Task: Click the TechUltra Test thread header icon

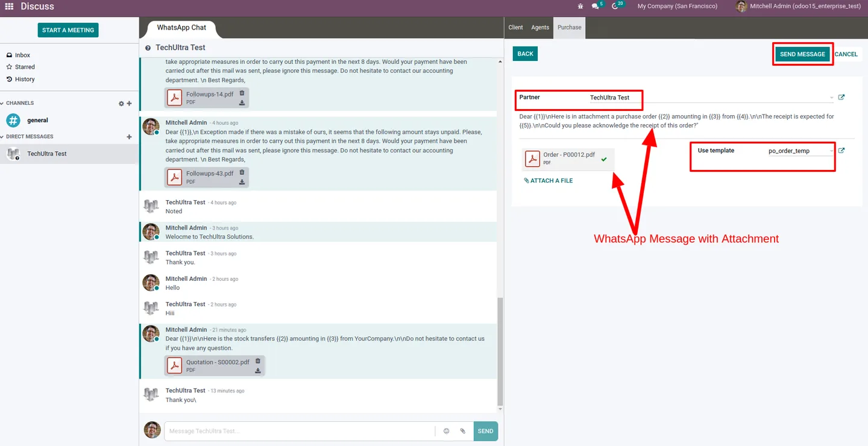Action: (148, 48)
